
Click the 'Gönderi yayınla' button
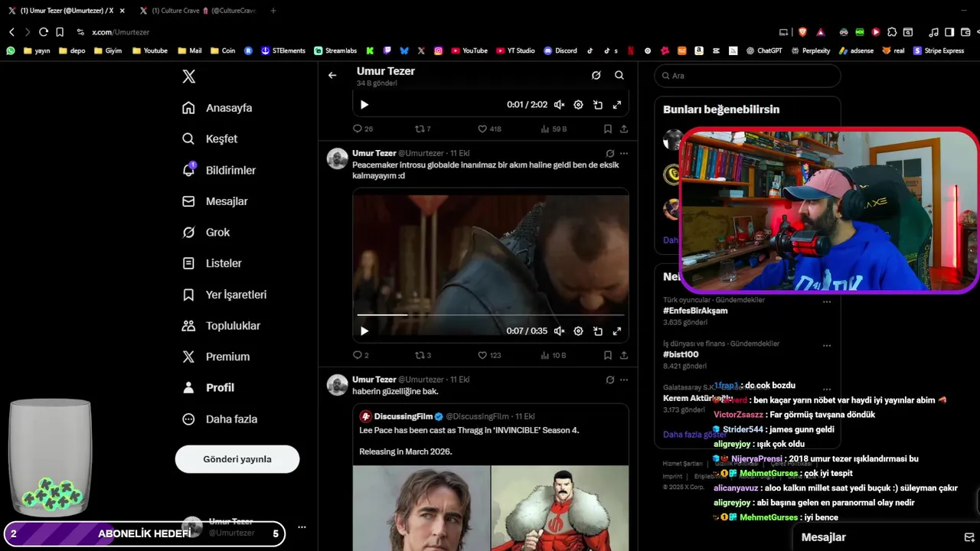[x=237, y=459]
